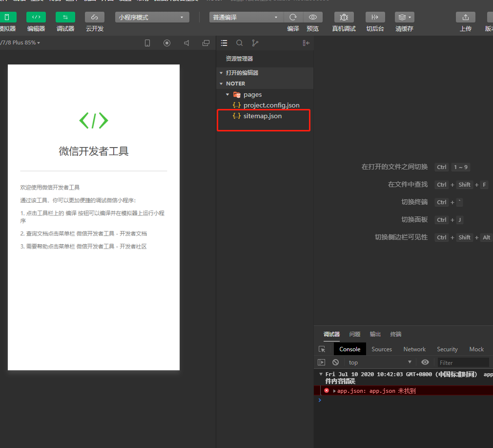493x448 pixels.
Task: Switch to background (切后台) icon
Action: (x=375, y=17)
